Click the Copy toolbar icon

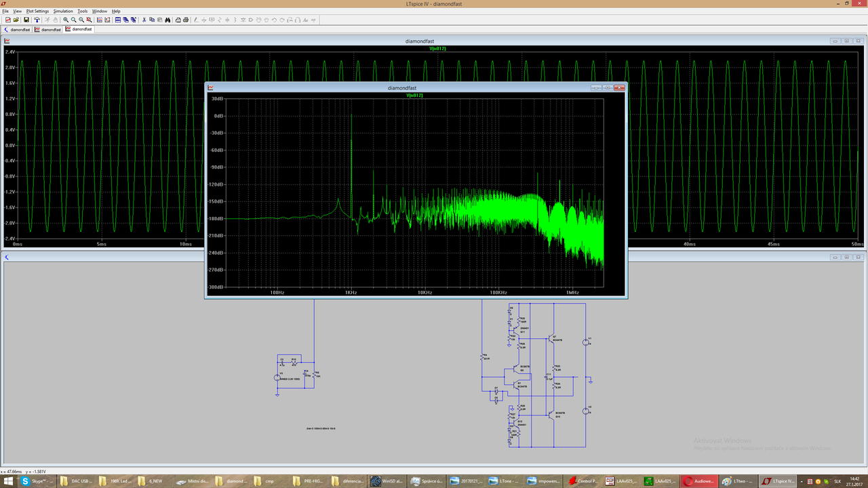tap(152, 20)
